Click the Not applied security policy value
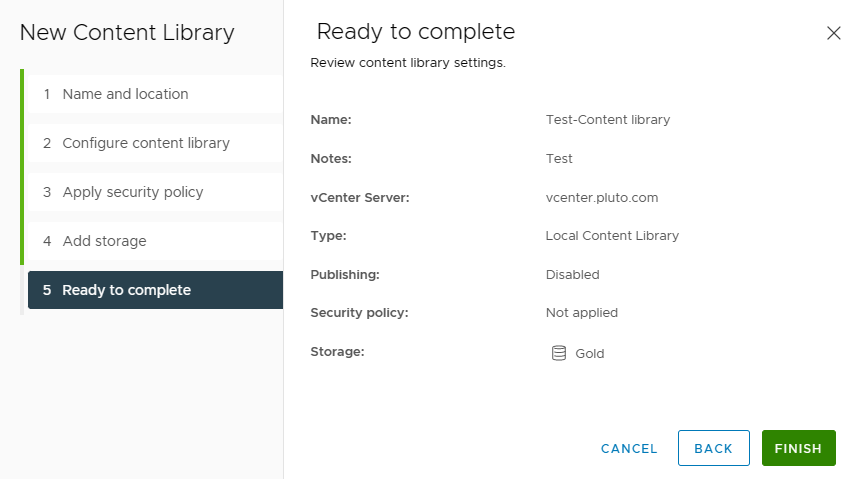Screen dimensions: 849x479 581,313
